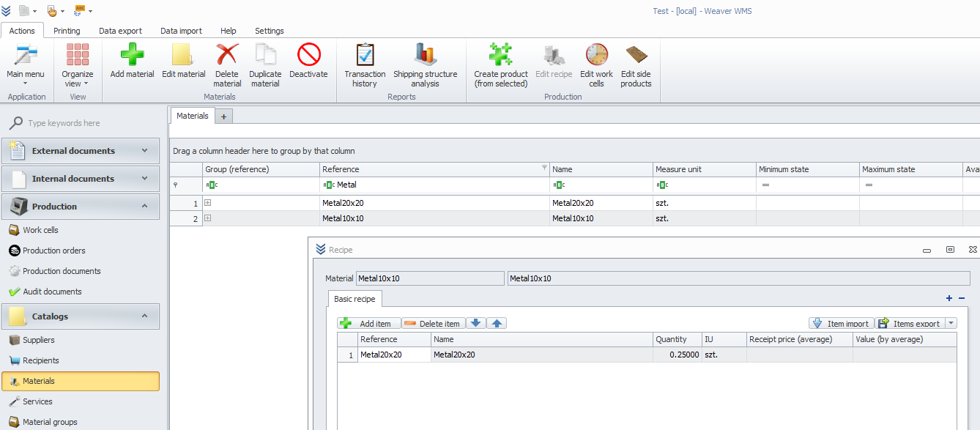This screenshot has width=980, height=430.
Task: Switch to the Printing ribbon tab
Action: pyautogui.click(x=67, y=31)
